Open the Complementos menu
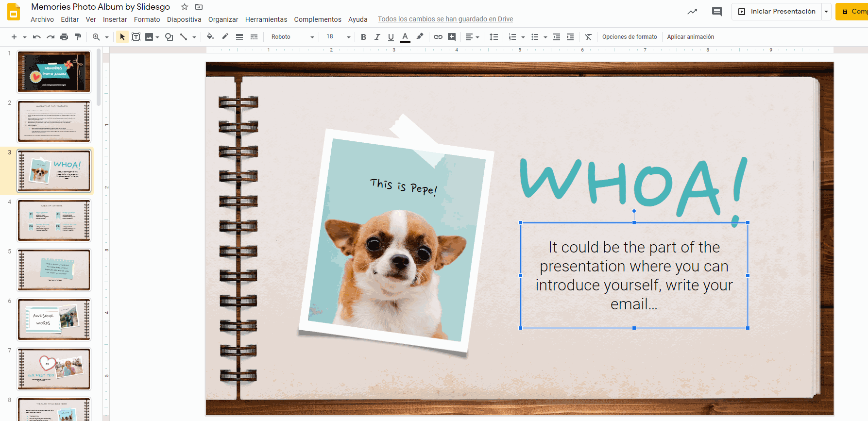 point(318,19)
